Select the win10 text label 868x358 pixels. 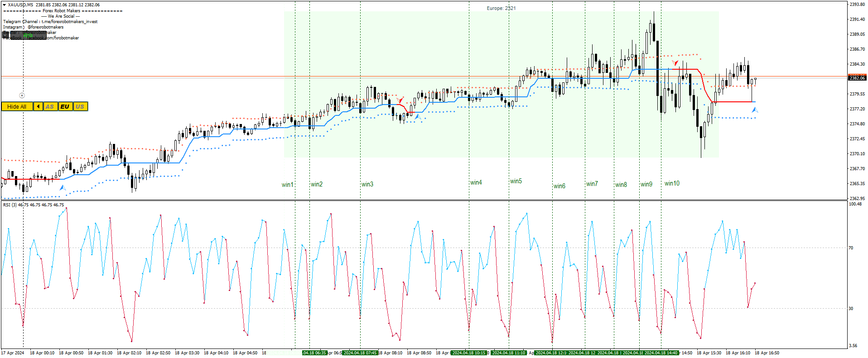click(672, 183)
